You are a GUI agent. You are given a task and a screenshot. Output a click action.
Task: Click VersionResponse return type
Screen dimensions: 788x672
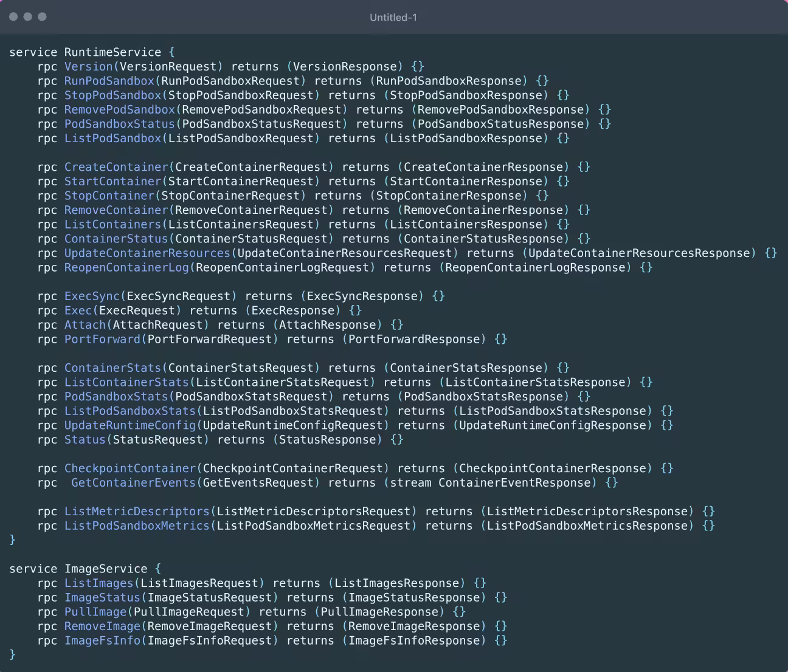345,66
